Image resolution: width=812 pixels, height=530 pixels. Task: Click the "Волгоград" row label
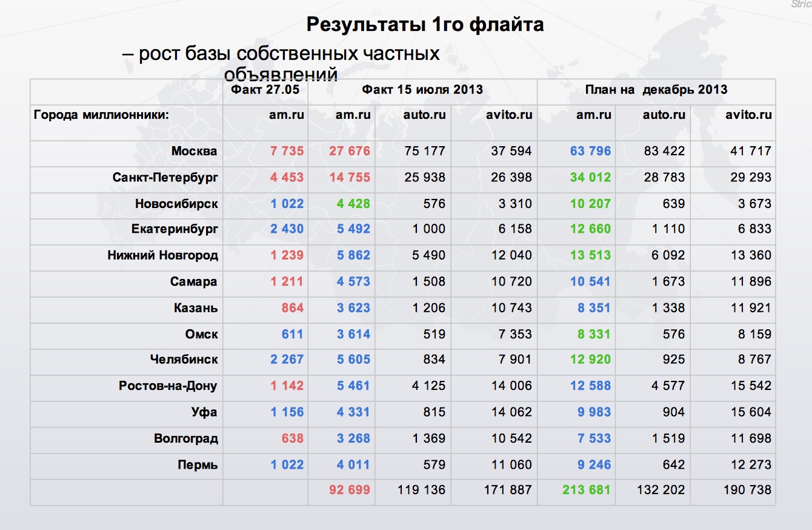pyautogui.click(x=185, y=438)
